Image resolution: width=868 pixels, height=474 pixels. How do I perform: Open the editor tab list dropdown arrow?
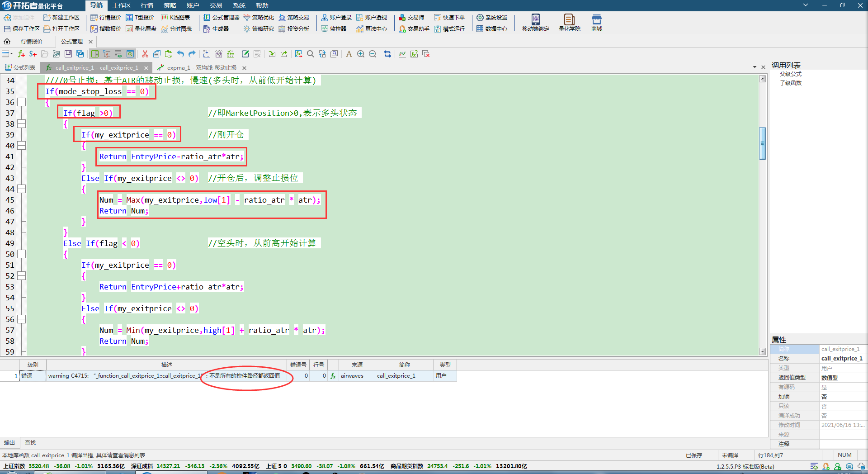[755, 67]
